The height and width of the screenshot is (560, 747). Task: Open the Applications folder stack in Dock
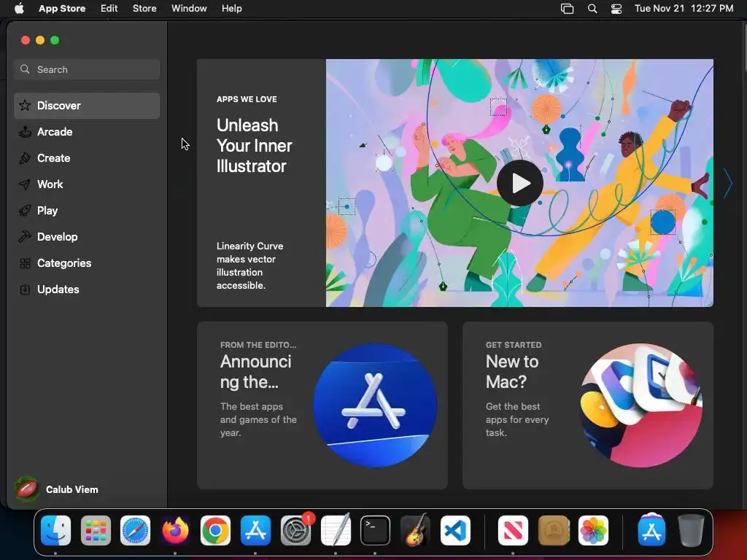point(651,529)
